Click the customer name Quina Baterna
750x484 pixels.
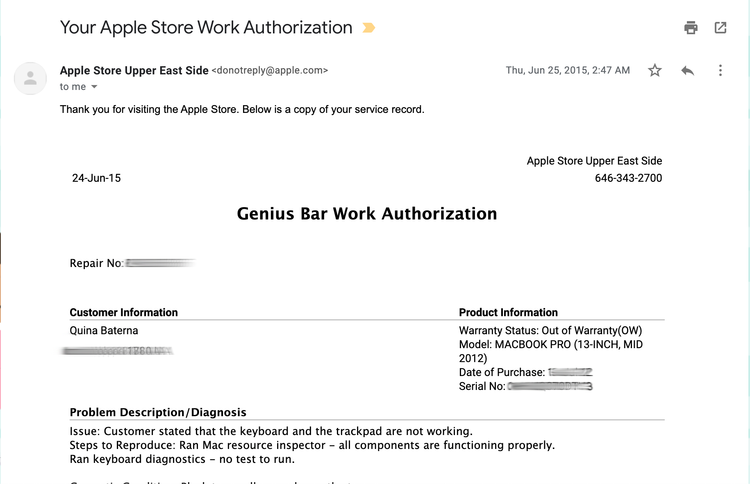coord(104,330)
